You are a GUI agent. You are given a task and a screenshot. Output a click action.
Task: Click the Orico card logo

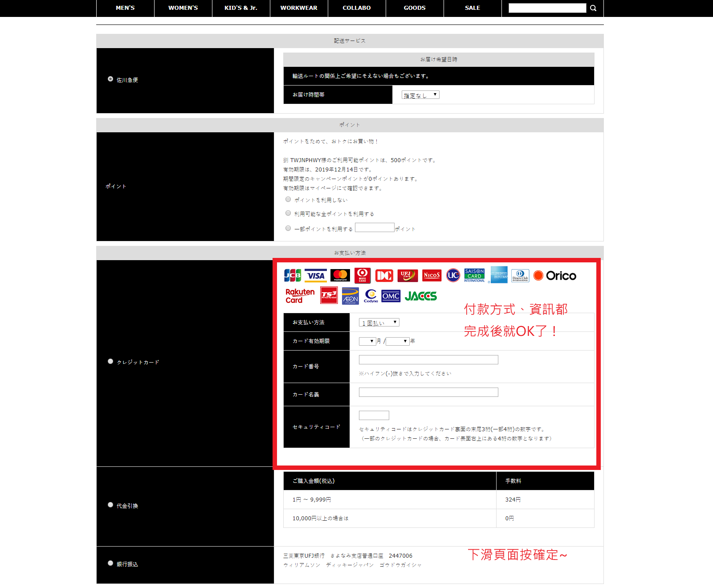pos(555,276)
